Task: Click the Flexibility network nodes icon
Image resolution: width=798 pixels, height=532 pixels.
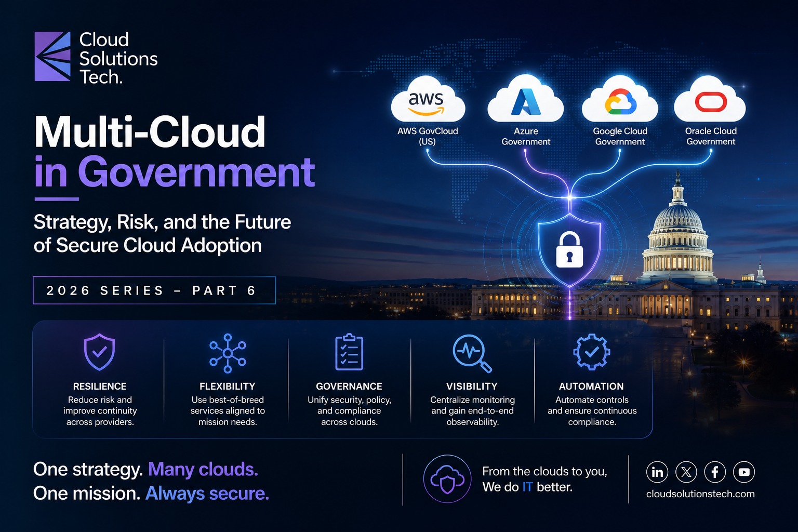Action: tap(228, 353)
